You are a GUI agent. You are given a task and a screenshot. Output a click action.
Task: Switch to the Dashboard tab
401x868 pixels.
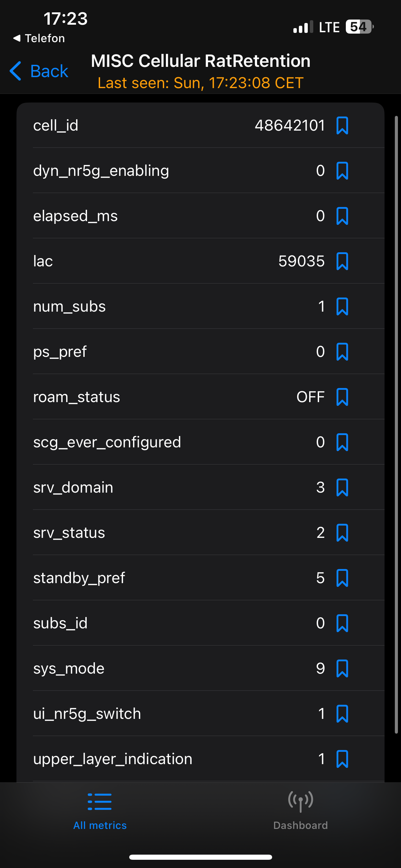point(301,811)
